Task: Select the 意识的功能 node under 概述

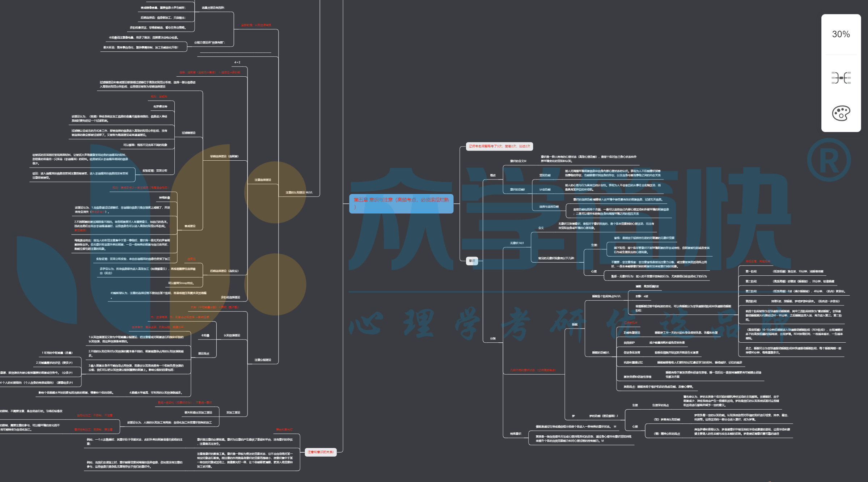Action: [517, 190]
